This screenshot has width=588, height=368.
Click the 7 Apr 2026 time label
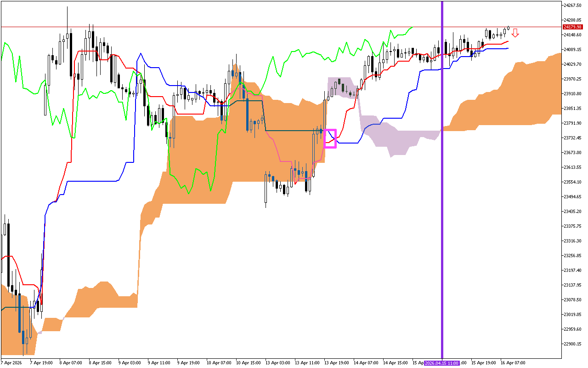click(x=11, y=363)
